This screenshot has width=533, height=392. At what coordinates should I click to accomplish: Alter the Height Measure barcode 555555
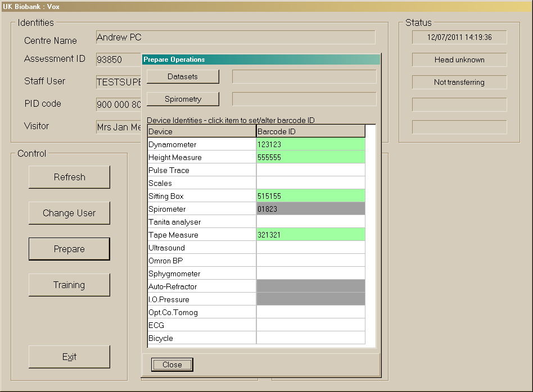(x=310, y=157)
